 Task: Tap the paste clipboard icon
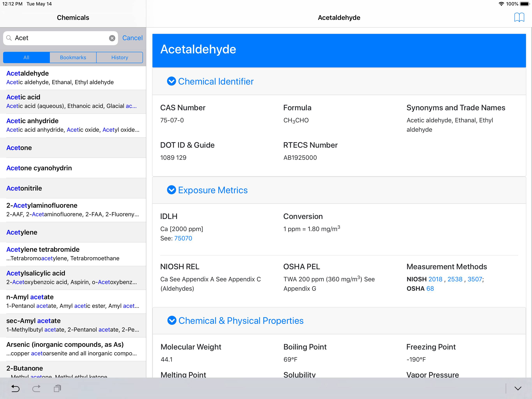coord(57,388)
